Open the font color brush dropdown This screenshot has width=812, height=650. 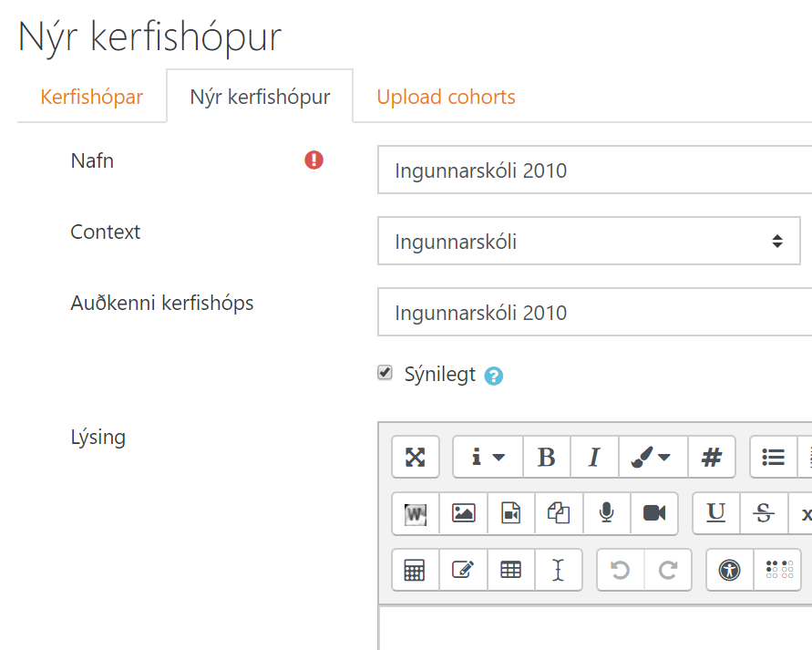click(651, 457)
